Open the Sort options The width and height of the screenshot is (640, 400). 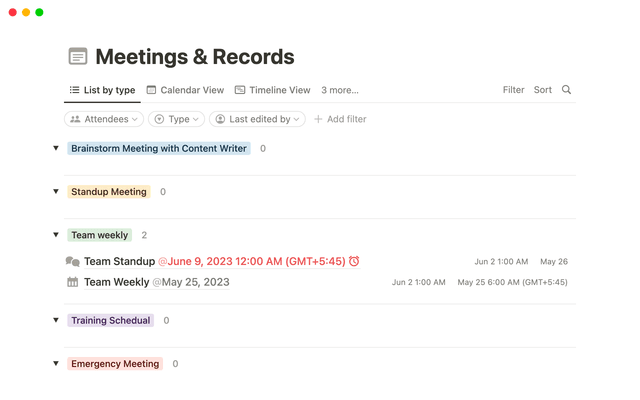click(x=542, y=90)
